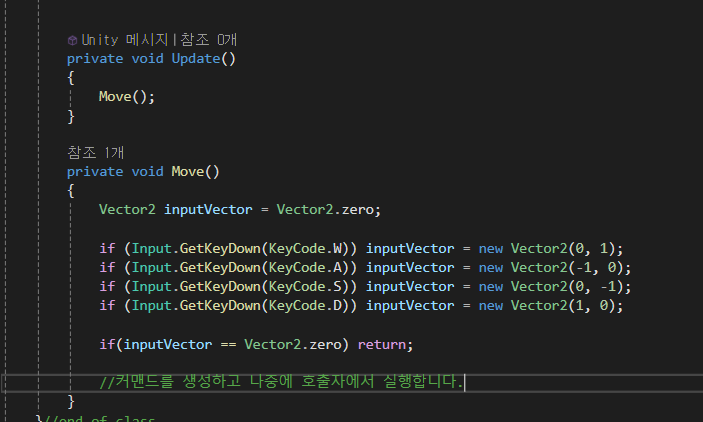Click 'GetKeyDown' on the KeyCode.W line

[x=220, y=248]
